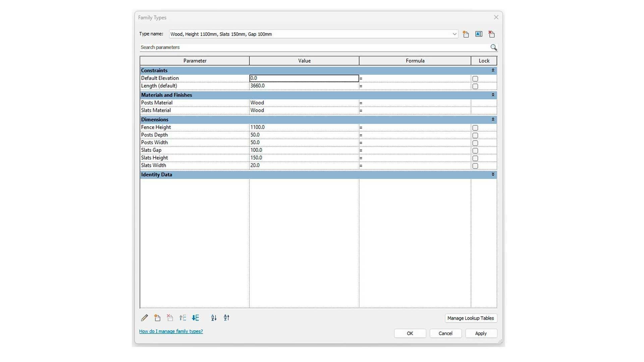Click the Move Parameter Down icon
Image resolution: width=644 pixels, height=362 pixels.
tap(196, 318)
